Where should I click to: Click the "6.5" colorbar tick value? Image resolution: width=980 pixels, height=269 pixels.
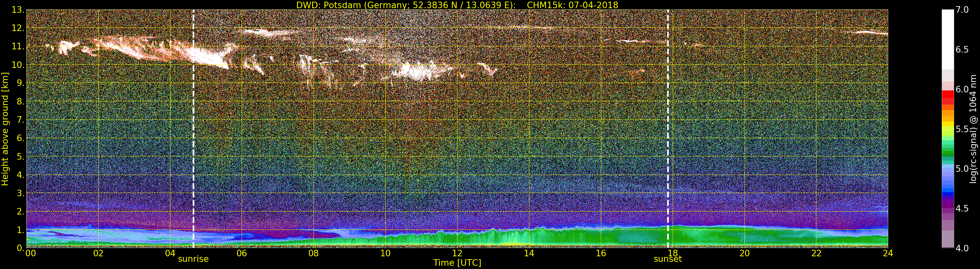962,50
